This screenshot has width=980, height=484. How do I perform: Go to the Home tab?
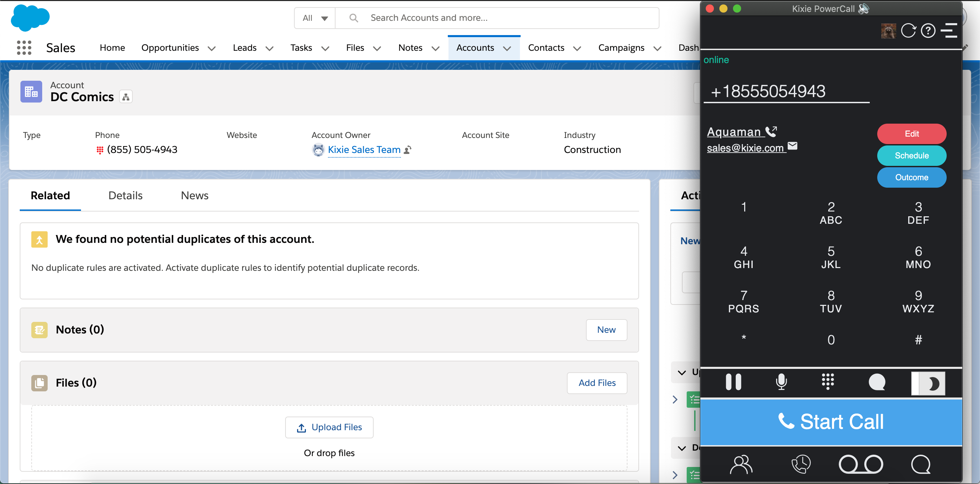click(x=112, y=48)
